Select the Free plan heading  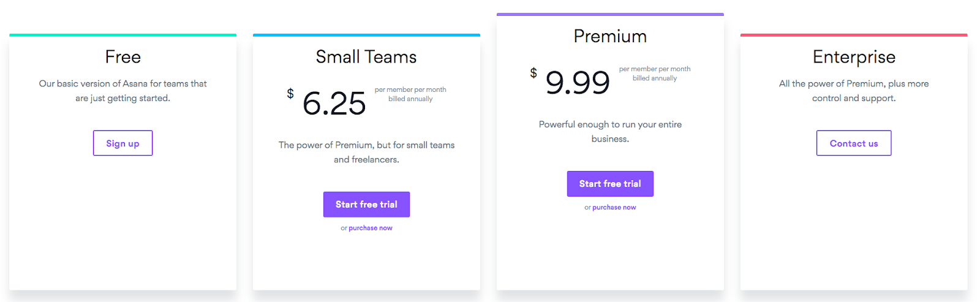[123, 57]
